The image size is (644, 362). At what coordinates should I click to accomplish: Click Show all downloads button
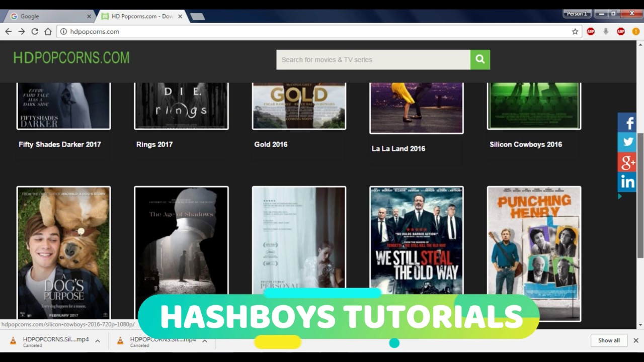[x=609, y=340]
